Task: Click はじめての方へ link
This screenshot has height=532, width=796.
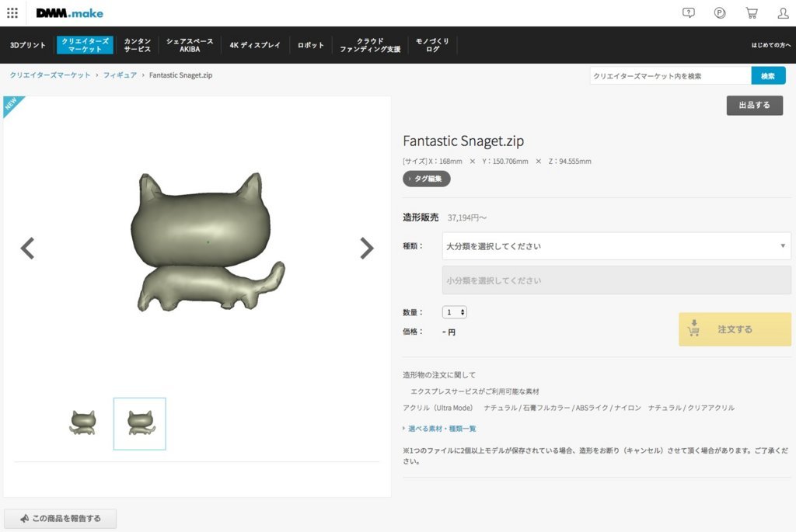Action: point(770,45)
